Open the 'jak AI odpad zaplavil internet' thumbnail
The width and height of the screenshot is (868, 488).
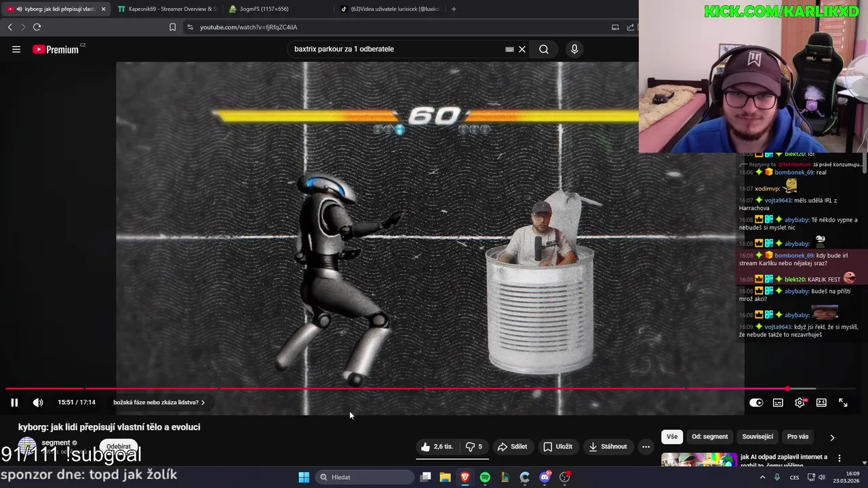click(699, 460)
